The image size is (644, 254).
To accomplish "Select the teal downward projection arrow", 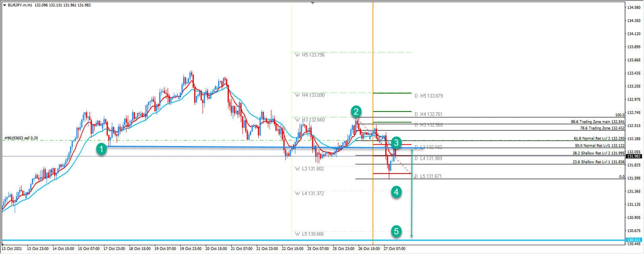I will tap(411, 201).
